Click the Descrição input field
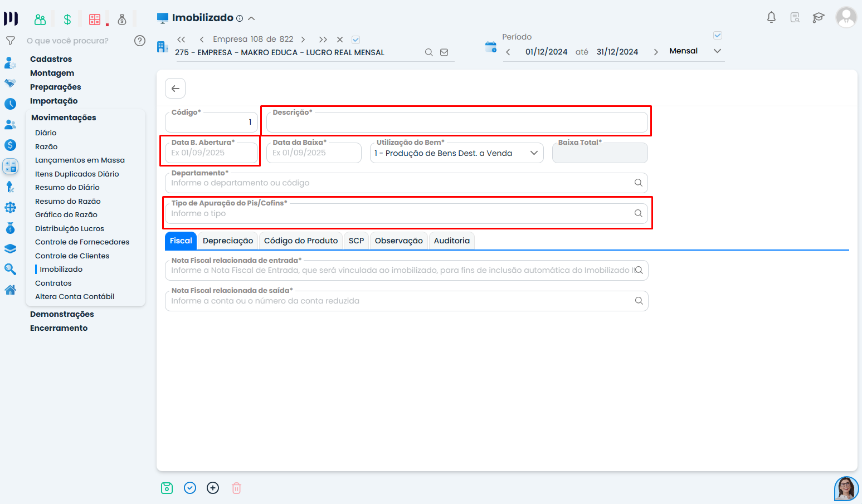This screenshot has width=862, height=504. pyautogui.click(x=457, y=123)
